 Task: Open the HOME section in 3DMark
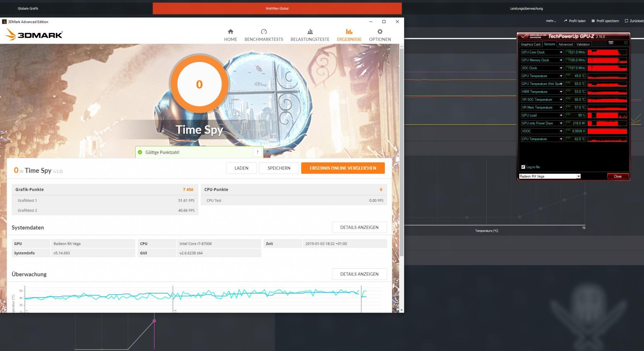pyautogui.click(x=230, y=35)
